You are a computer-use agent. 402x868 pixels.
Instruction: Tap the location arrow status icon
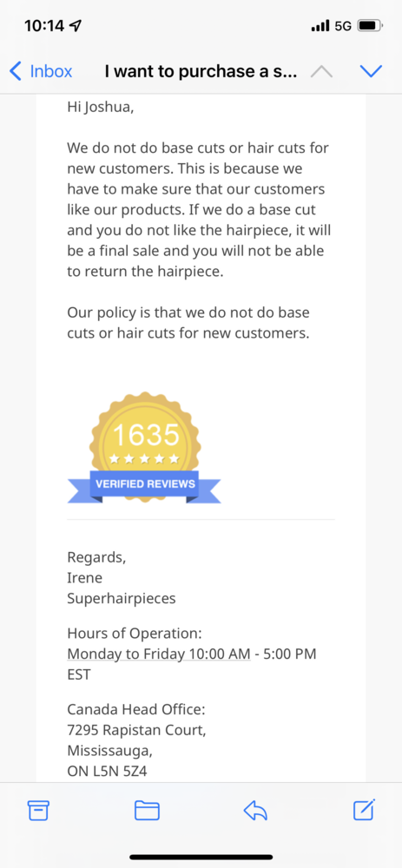point(75,25)
